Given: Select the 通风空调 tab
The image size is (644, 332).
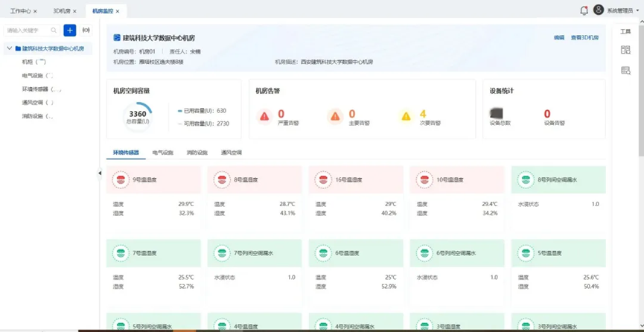Looking at the screenshot, I should point(231,153).
